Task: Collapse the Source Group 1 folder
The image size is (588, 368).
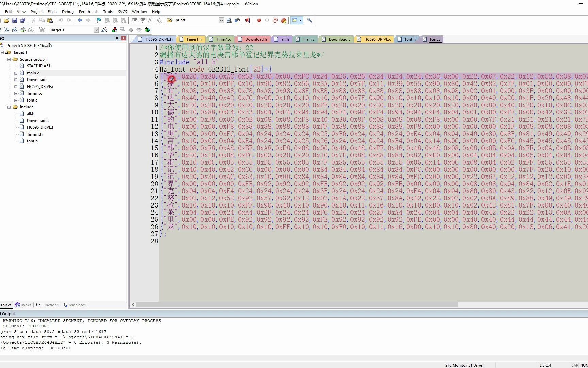Action: click(9, 59)
